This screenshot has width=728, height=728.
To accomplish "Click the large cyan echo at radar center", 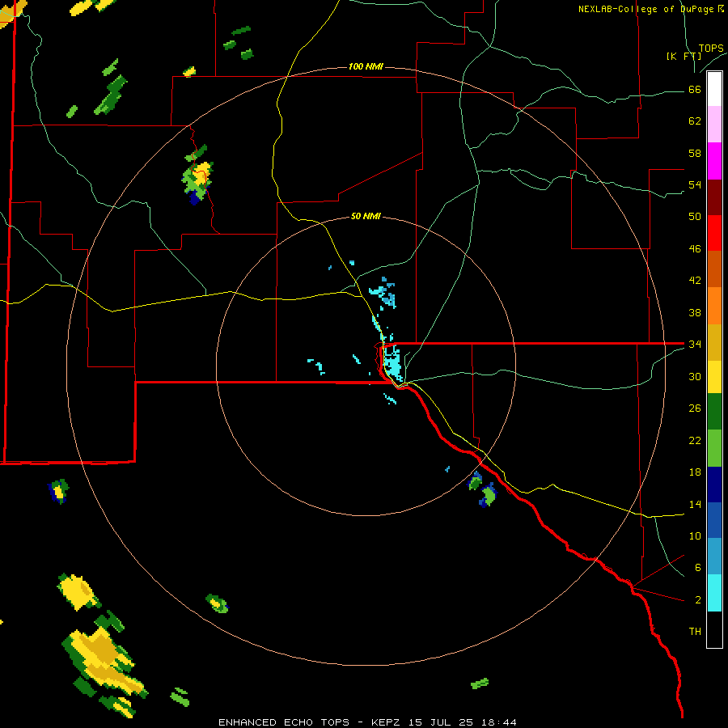I will coord(392,363).
